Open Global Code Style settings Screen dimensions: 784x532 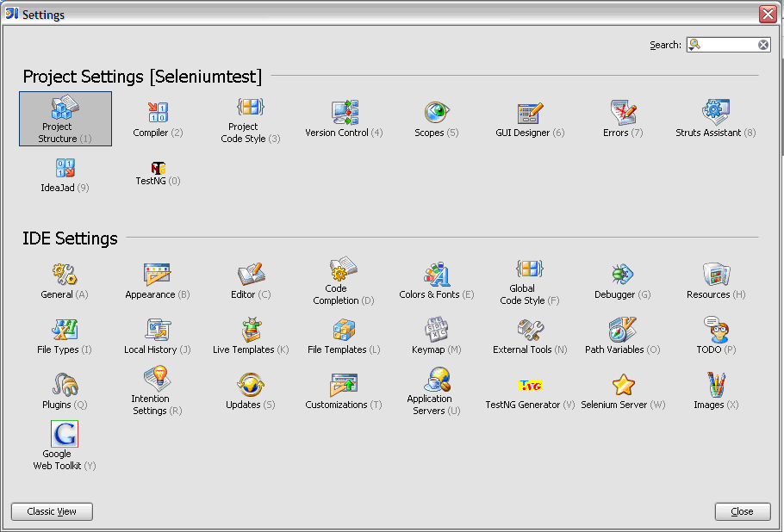coord(530,281)
